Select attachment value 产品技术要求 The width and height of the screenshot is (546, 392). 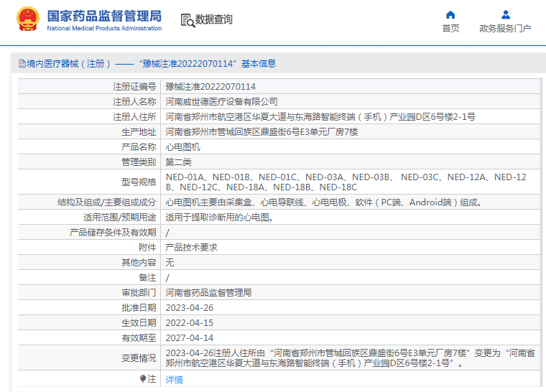(191, 248)
